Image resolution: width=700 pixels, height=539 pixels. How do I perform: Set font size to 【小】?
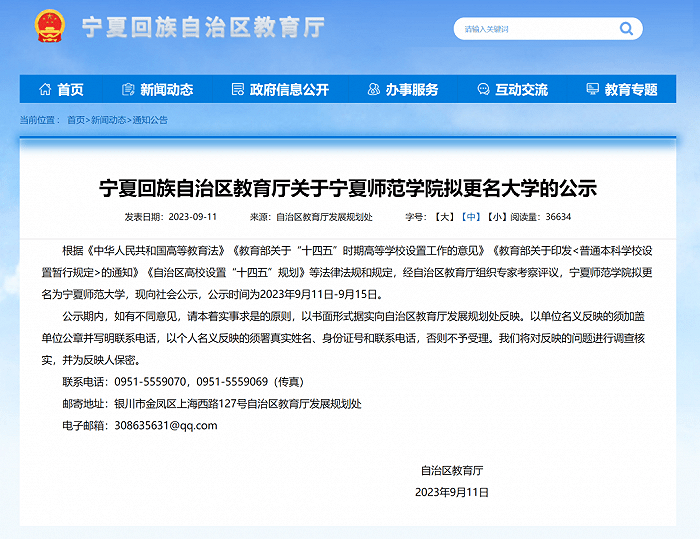click(496, 217)
